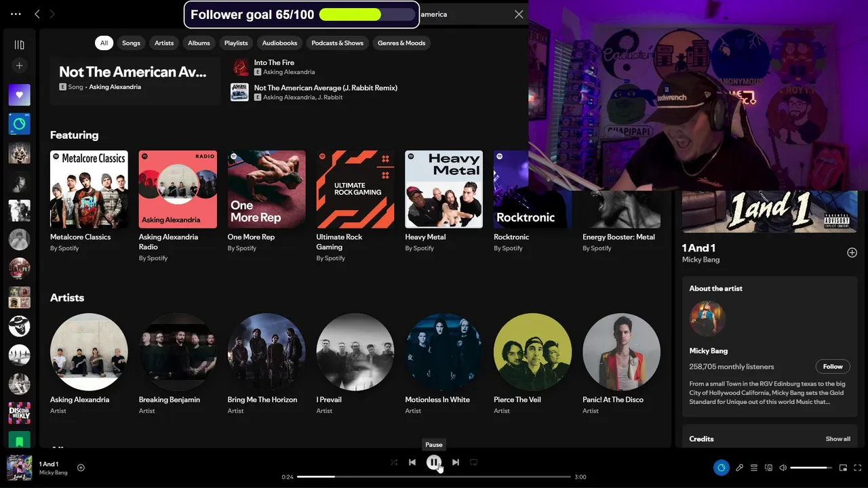Screen dimensions: 868x488
Task: Click the Artists section heading
Action: point(67,298)
